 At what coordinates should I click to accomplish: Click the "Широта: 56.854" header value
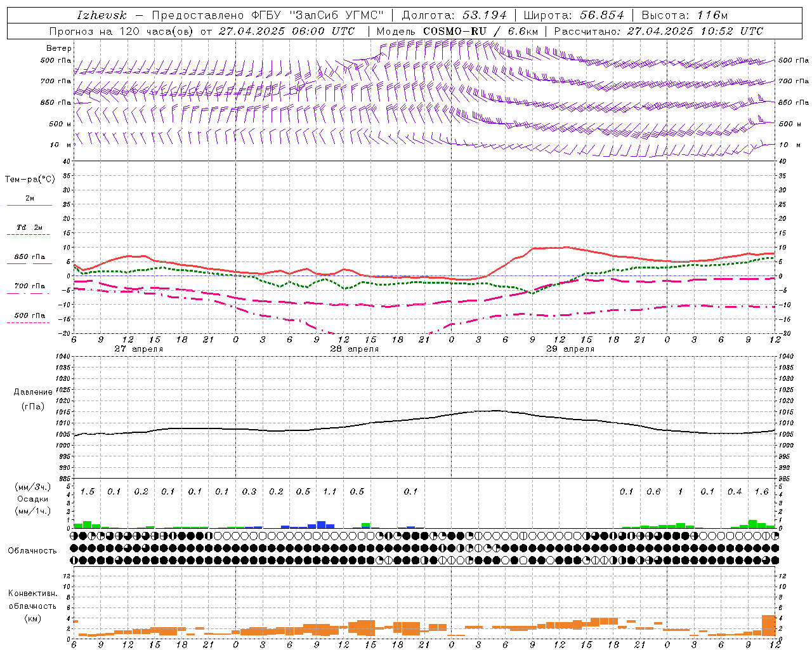(573, 15)
